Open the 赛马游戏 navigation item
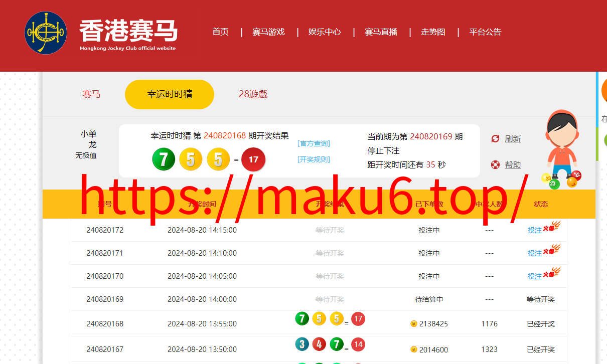Screen dimensions: 607x364 [268, 32]
